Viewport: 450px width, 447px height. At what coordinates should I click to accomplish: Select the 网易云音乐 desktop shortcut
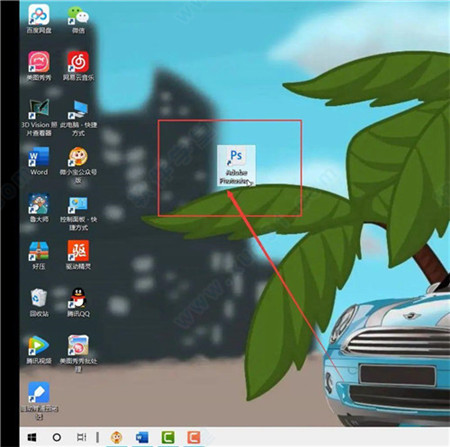pos(78,66)
